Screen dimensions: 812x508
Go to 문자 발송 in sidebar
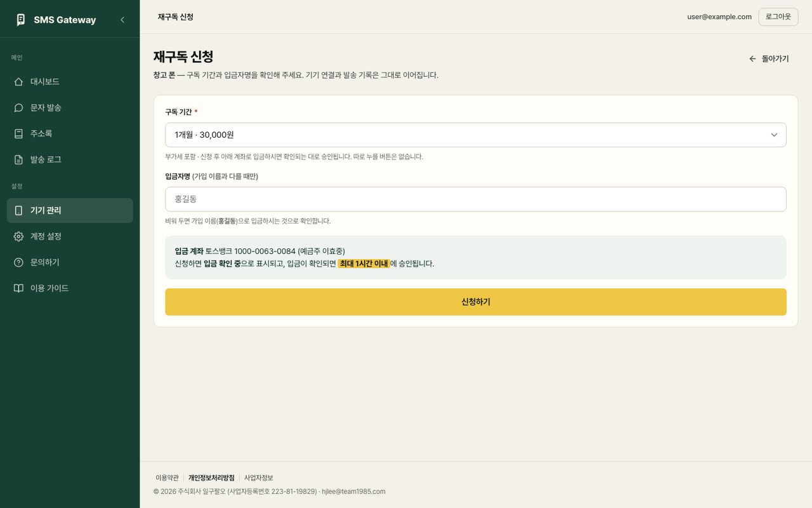coord(70,108)
